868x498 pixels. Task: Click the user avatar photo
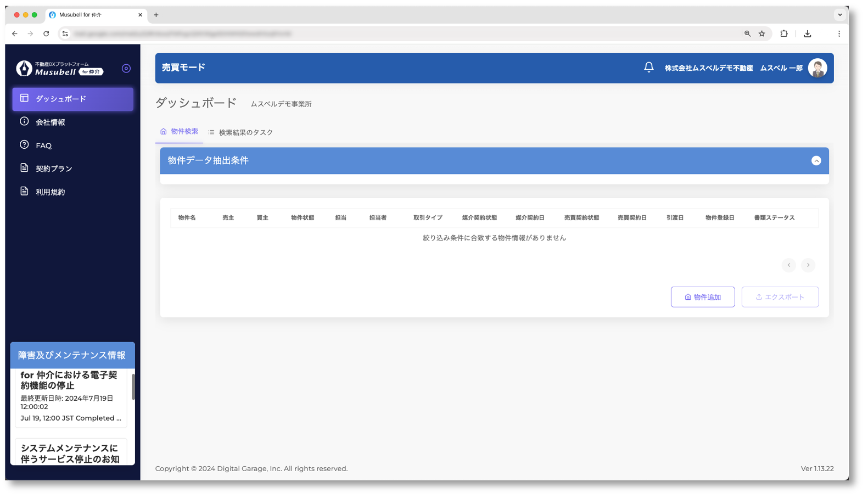tap(817, 68)
